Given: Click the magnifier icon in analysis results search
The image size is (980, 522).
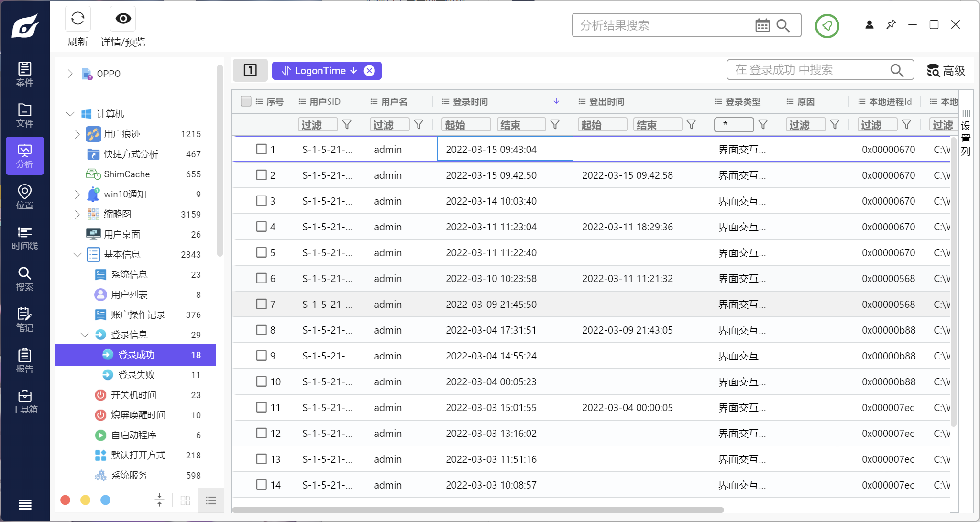Looking at the screenshot, I should (783, 25).
